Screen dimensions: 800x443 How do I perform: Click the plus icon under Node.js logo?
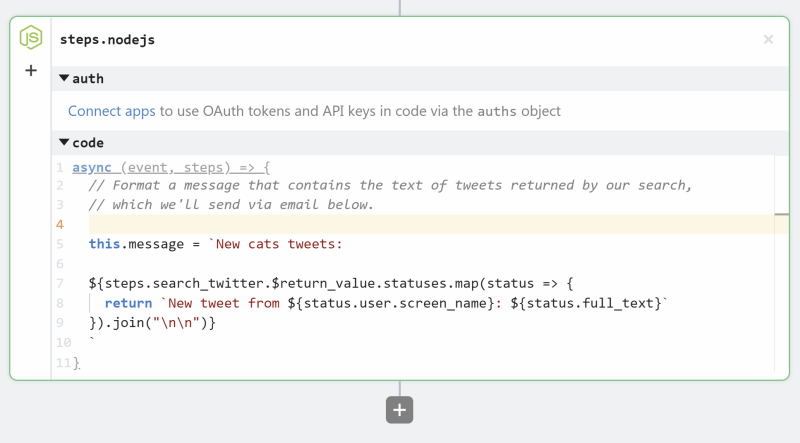point(31,70)
